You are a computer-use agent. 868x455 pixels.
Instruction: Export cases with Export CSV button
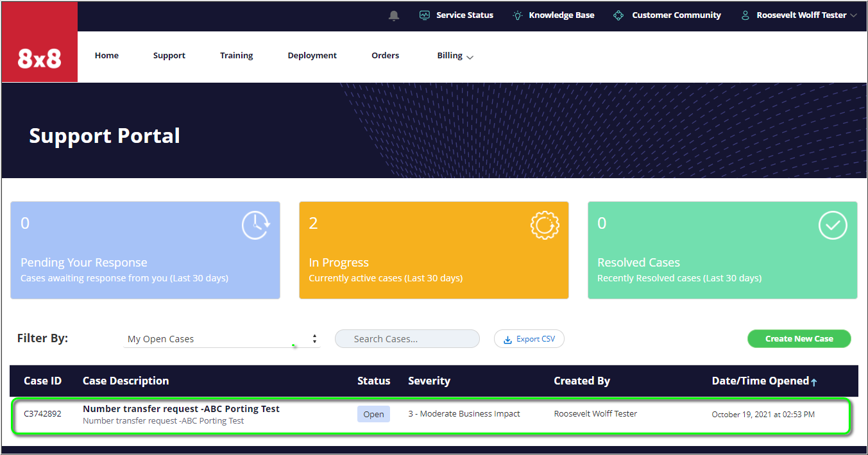coord(529,339)
